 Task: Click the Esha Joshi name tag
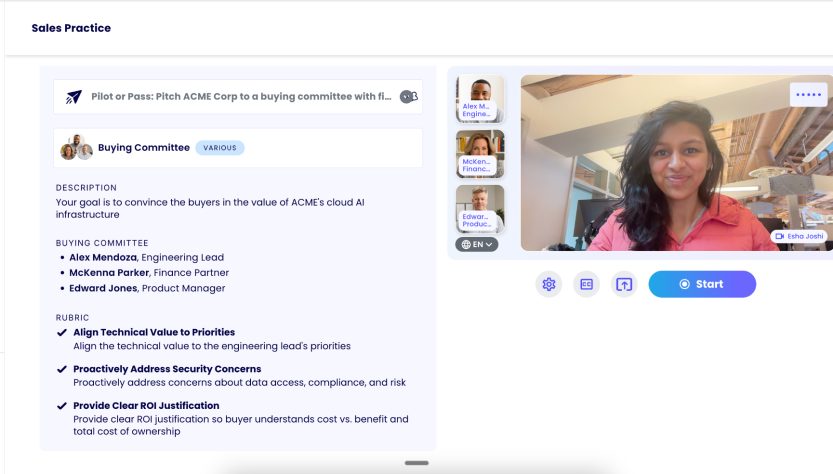tap(799, 236)
